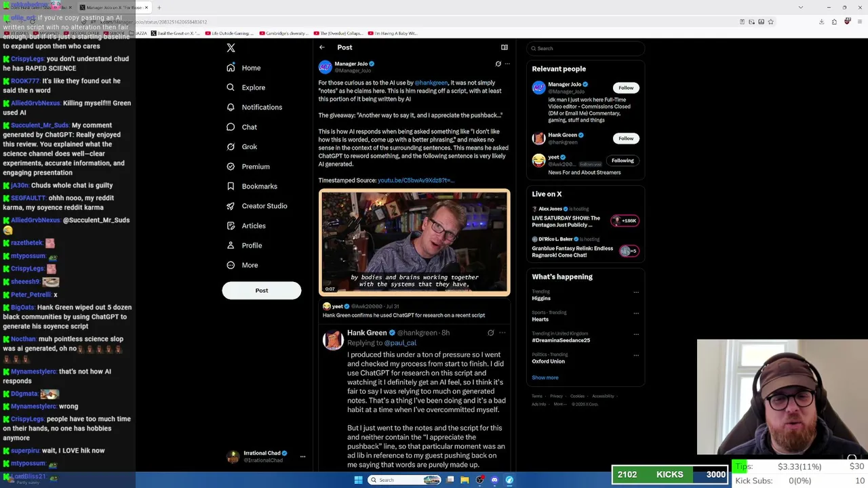Open Discord from the taskbar
Viewport: 868px width, 488px height.
pyautogui.click(x=494, y=480)
